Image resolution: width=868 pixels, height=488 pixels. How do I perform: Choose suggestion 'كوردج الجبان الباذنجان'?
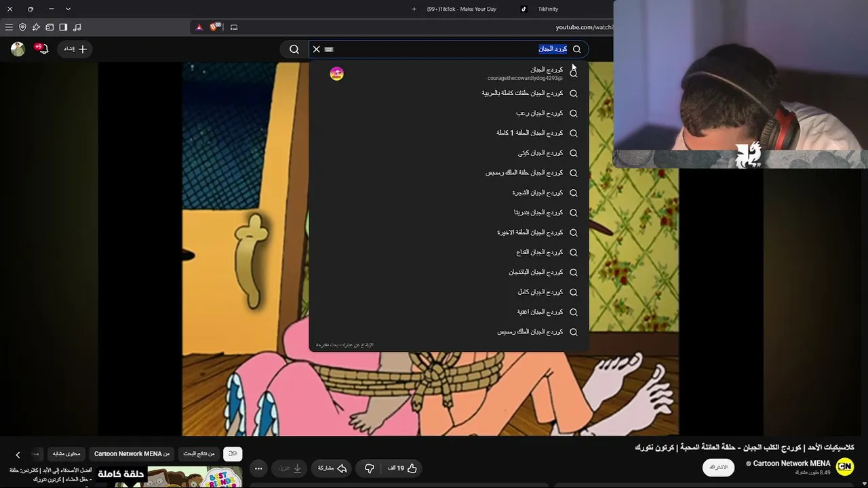coord(448,272)
